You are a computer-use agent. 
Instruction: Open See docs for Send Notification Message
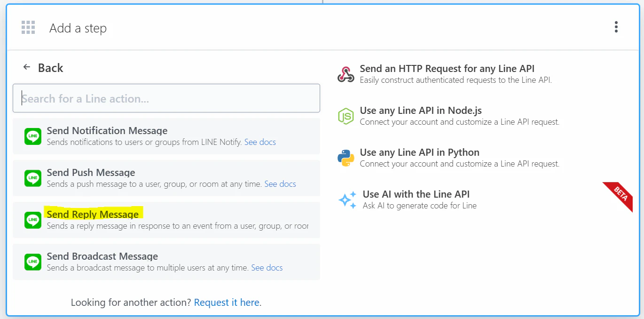[260, 142]
